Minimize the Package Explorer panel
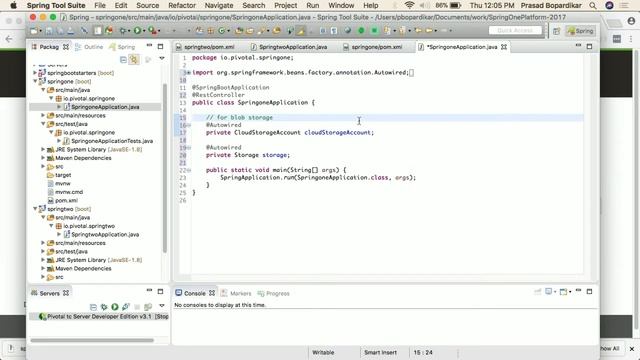This screenshot has height=360, width=640. [149, 46]
